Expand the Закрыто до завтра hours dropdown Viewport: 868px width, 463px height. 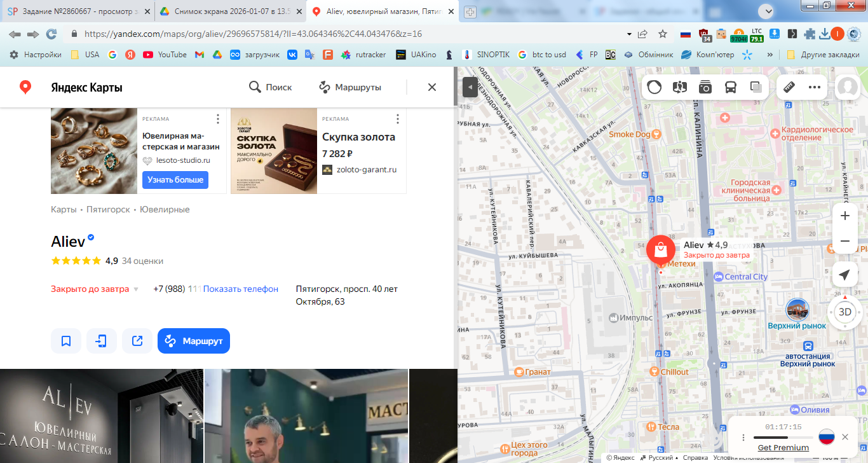95,289
